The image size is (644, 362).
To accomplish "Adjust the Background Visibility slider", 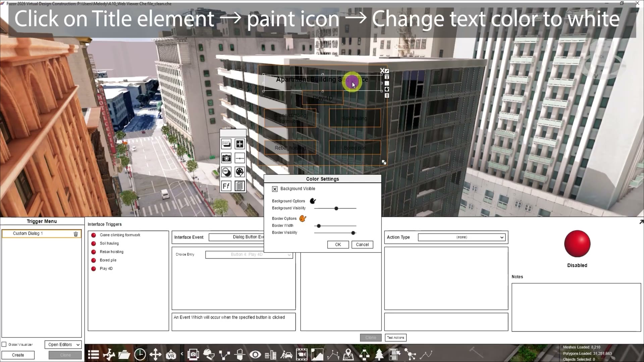I will (x=335, y=208).
